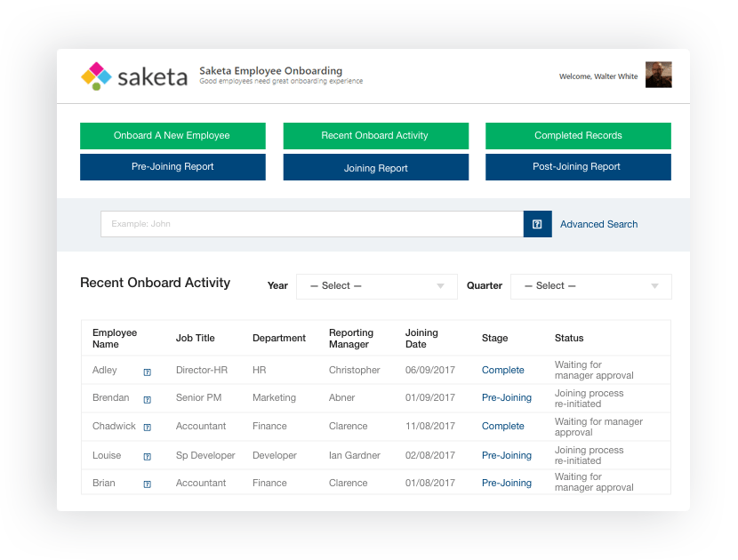Open the Pre-Joining Report
The height and width of the screenshot is (560, 738).
pyautogui.click(x=172, y=166)
